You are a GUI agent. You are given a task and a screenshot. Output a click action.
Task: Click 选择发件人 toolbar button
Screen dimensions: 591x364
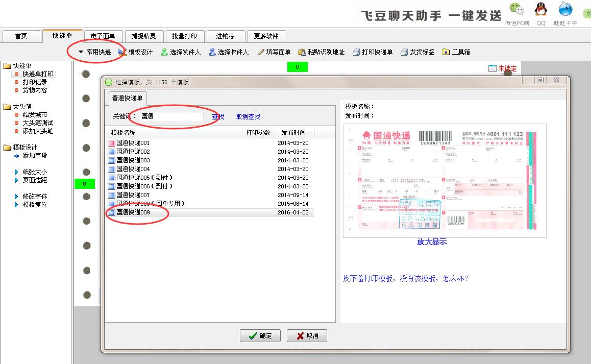(181, 52)
